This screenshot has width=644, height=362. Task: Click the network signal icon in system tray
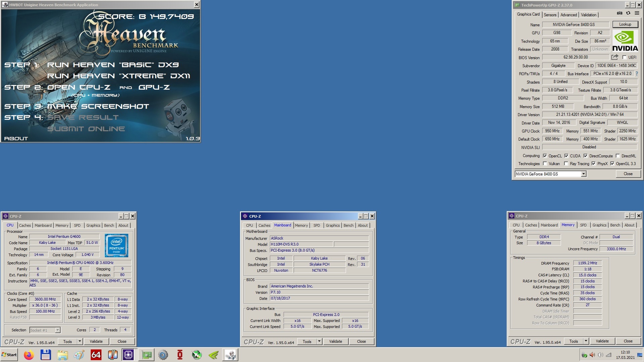pos(609,355)
